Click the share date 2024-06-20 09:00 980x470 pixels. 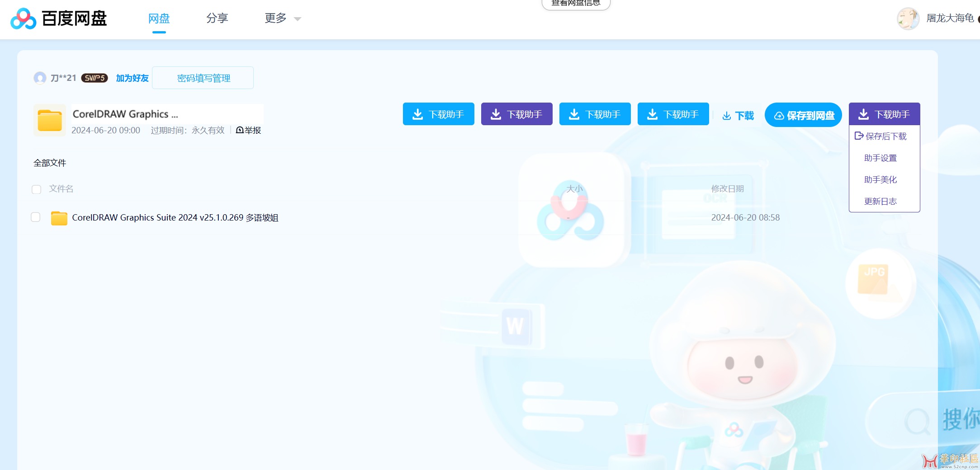106,130
